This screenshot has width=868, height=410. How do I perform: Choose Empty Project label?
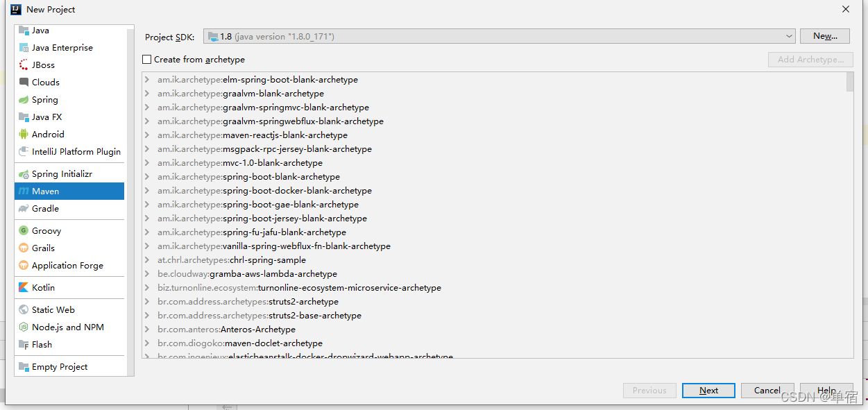[x=60, y=367]
